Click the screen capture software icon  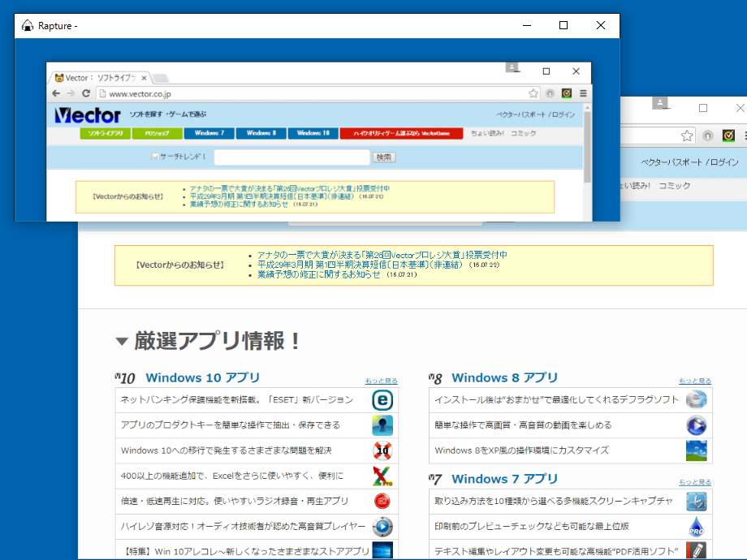coord(697,502)
